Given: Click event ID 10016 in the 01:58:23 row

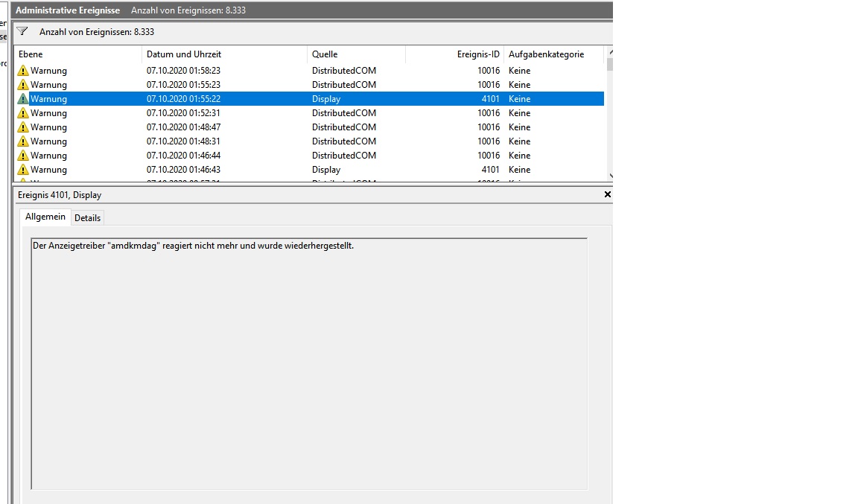Looking at the screenshot, I should (489, 71).
